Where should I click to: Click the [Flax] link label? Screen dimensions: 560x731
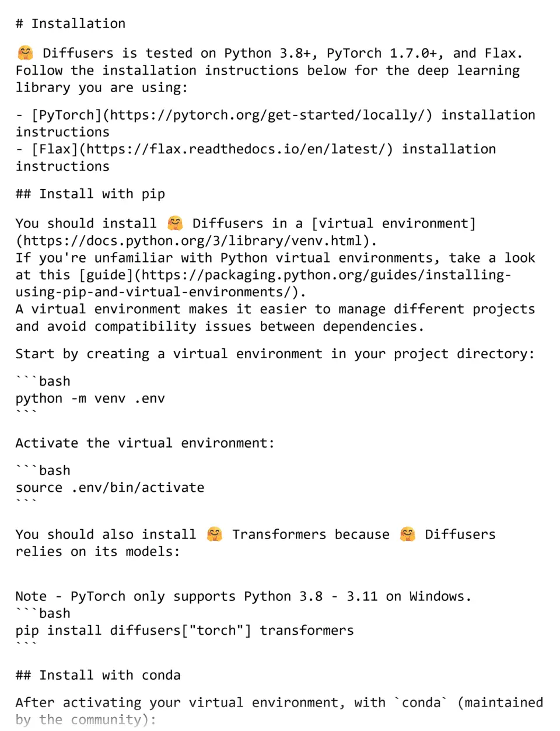pos(55,149)
